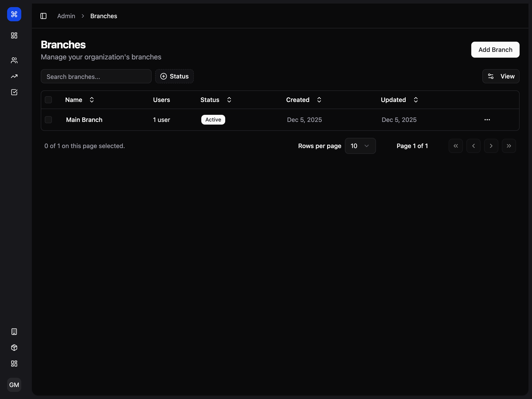Click the building/organization icon in sidebar
Image resolution: width=532 pixels, height=399 pixels.
[14, 332]
